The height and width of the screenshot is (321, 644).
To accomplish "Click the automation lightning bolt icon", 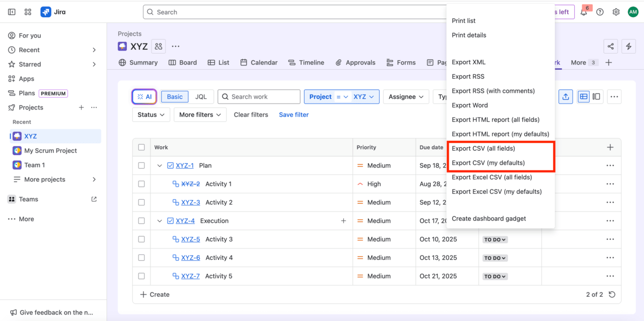I will [x=628, y=47].
